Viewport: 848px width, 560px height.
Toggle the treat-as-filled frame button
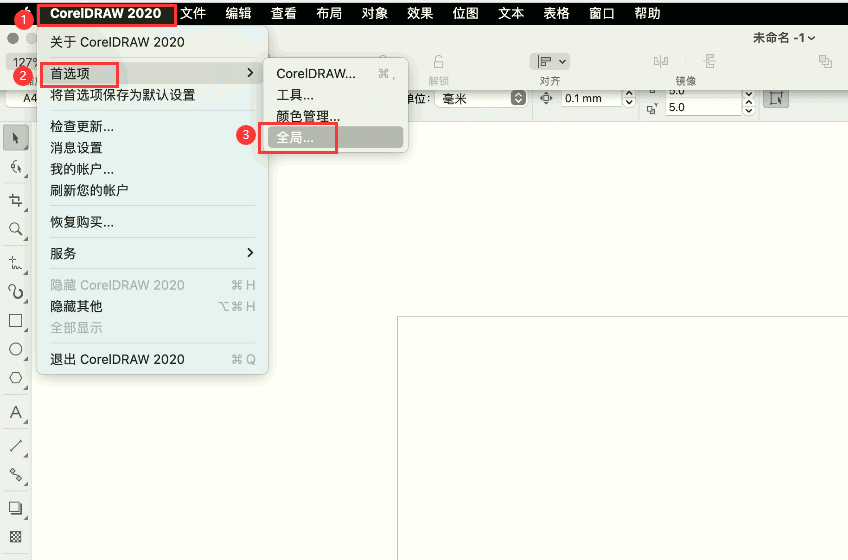775,98
